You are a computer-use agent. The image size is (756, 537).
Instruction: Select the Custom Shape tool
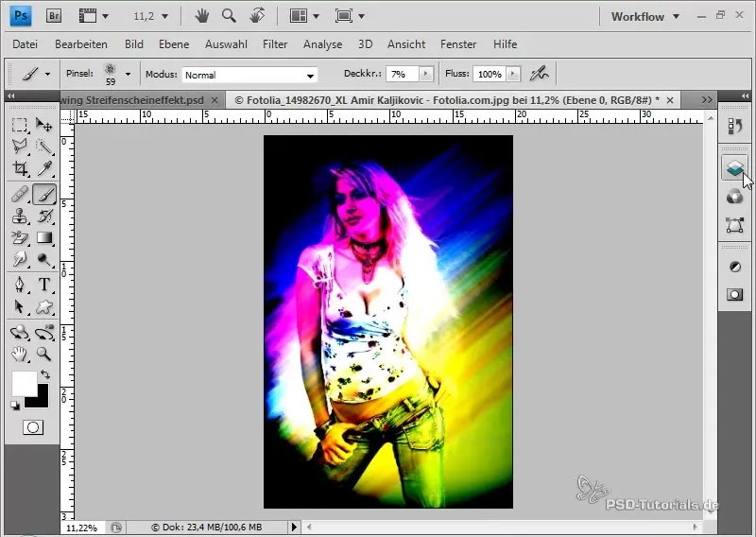(x=44, y=307)
